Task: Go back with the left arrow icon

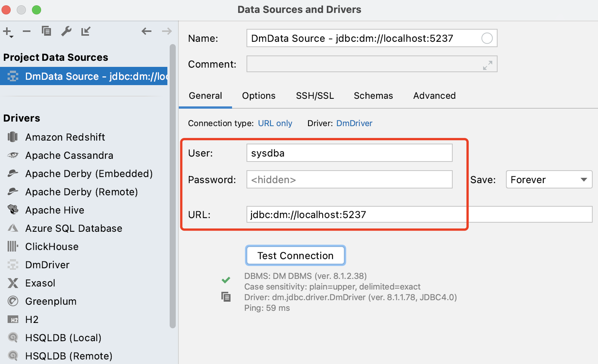Action: (146, 31)
